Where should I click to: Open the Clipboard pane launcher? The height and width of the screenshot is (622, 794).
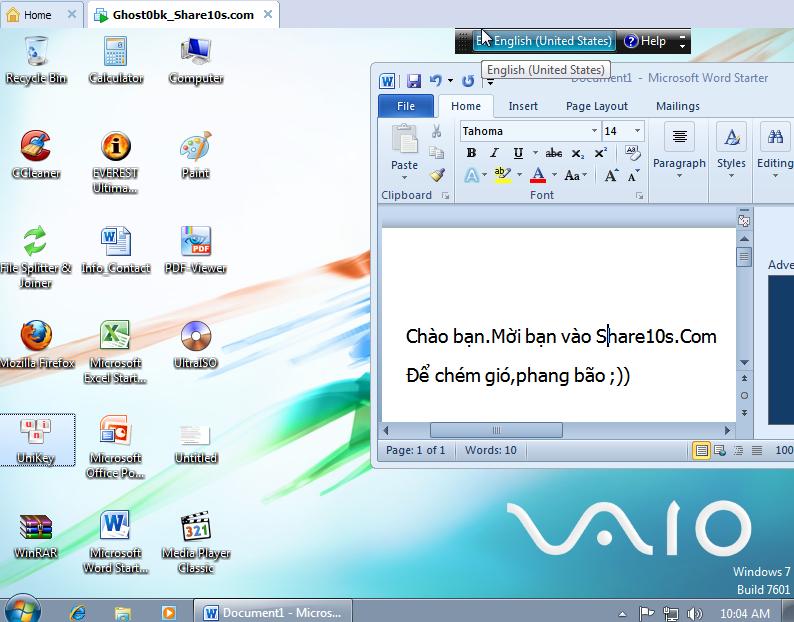click(446, 196)
